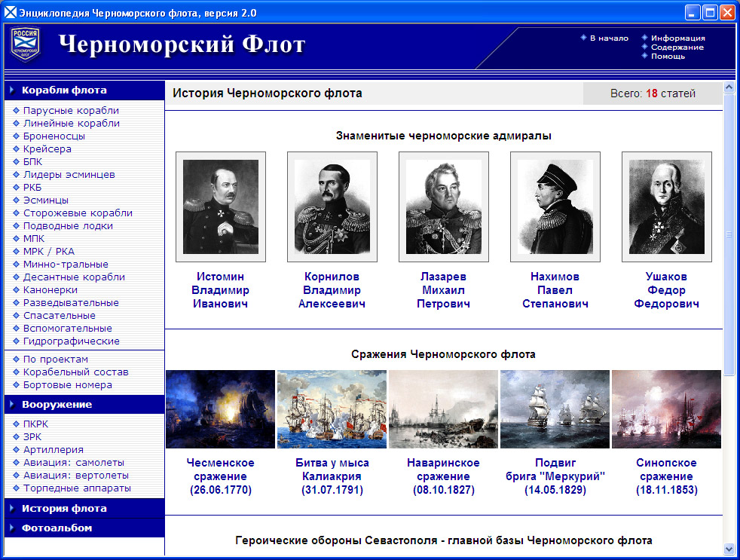Click the Лазарев portrait thumbnail
740x560 pixels.
(x=444, y=207)
